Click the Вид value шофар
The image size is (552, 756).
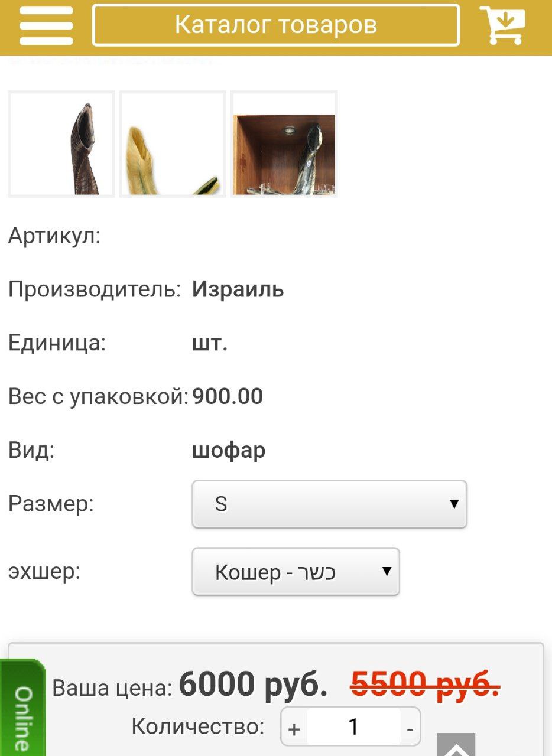(229, 451)
